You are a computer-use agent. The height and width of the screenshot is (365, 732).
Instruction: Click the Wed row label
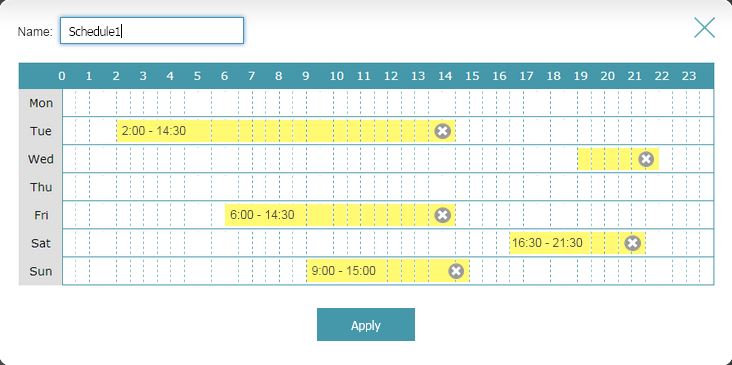pos(41,159)
